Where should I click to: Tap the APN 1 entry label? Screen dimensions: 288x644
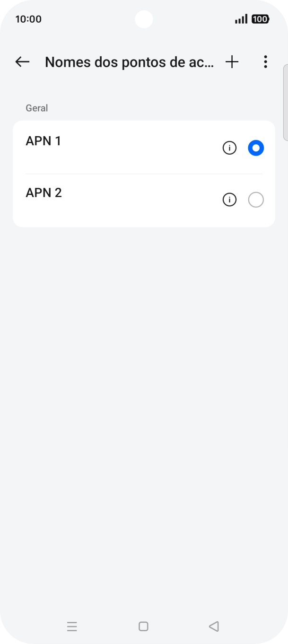point(44,141)
